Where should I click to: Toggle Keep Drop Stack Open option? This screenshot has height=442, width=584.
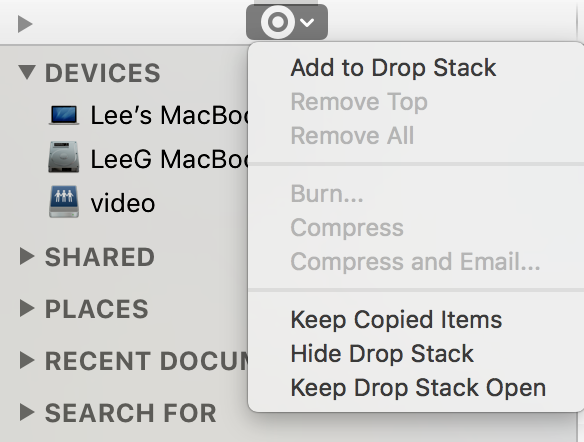pyautogui.click(x=416, y=388)
